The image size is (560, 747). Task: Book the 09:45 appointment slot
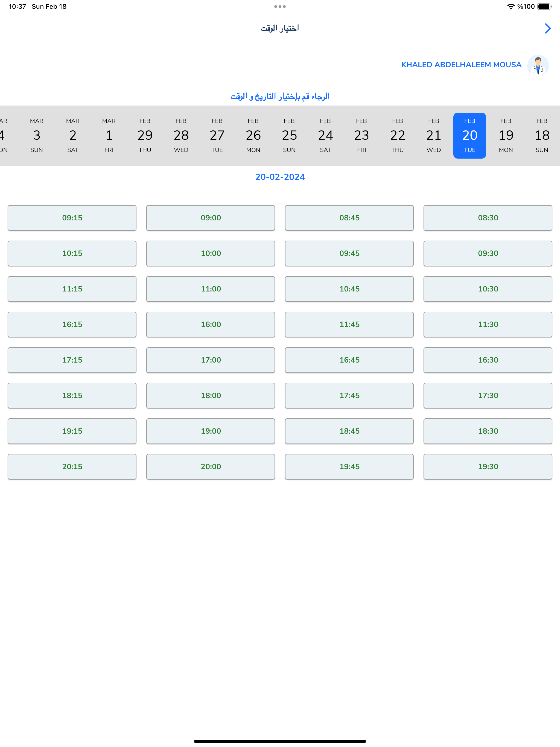pyautogui.click(x=349, y=253)
